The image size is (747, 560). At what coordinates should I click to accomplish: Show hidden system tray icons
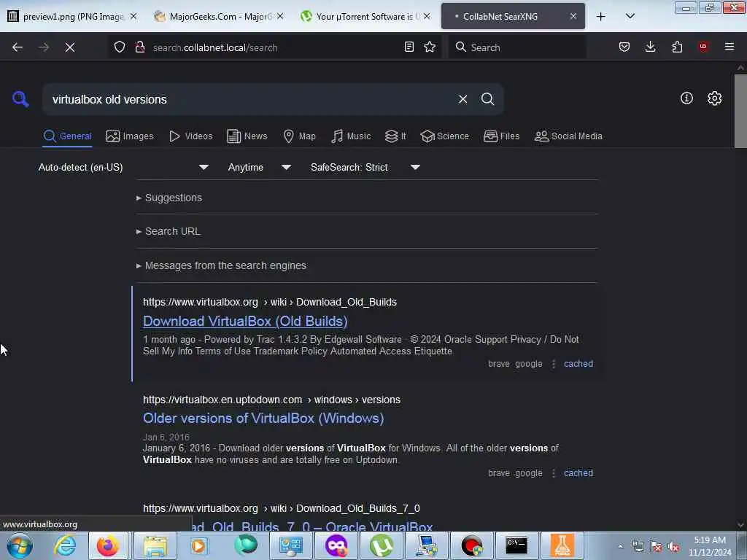(620, 547)
